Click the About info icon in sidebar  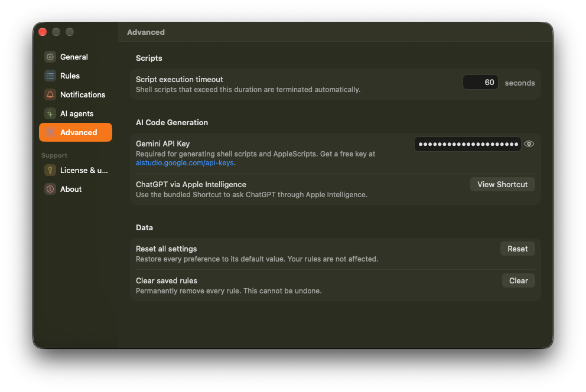click(x=50, y=189)
